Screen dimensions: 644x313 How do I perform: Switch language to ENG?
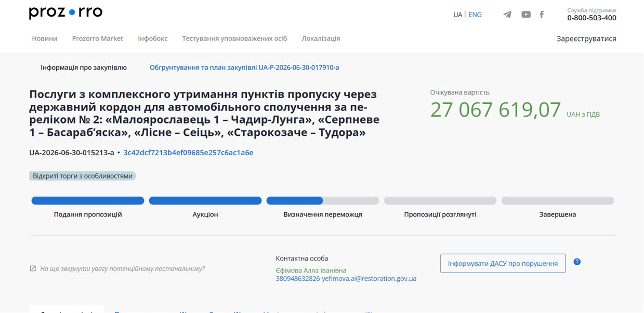tap(475, 15)
